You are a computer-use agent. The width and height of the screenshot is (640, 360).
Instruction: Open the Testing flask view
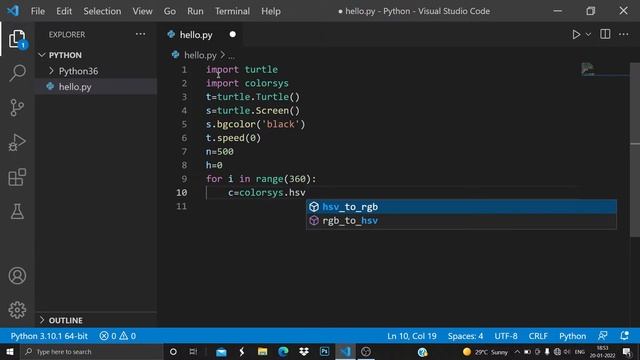pos(17,211)
